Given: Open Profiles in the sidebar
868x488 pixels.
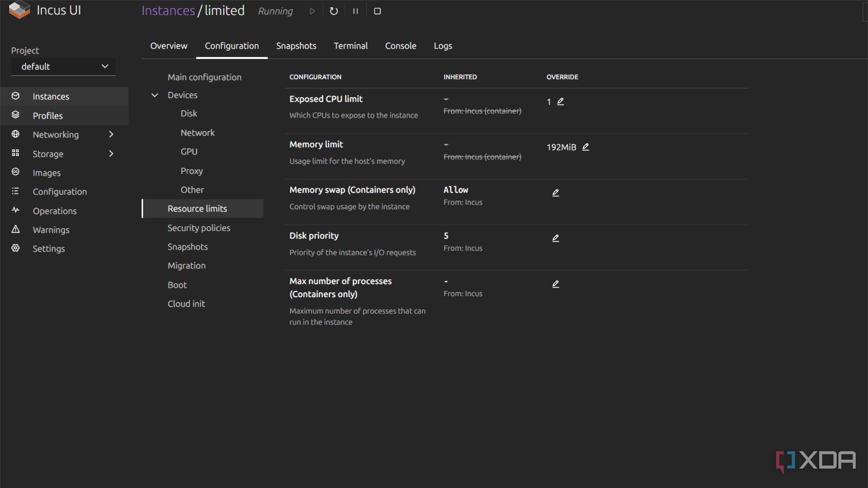Looking at the screenshot, I should [x=64, y=115].
